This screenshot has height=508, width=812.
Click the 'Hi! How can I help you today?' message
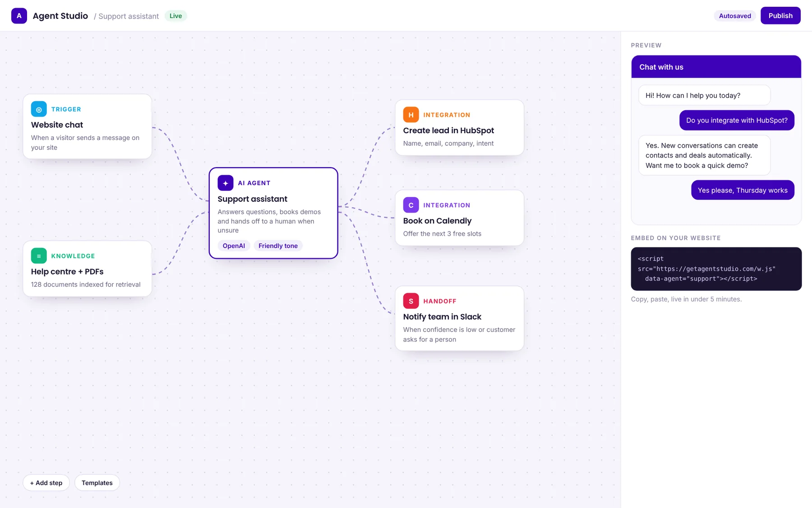704,95
